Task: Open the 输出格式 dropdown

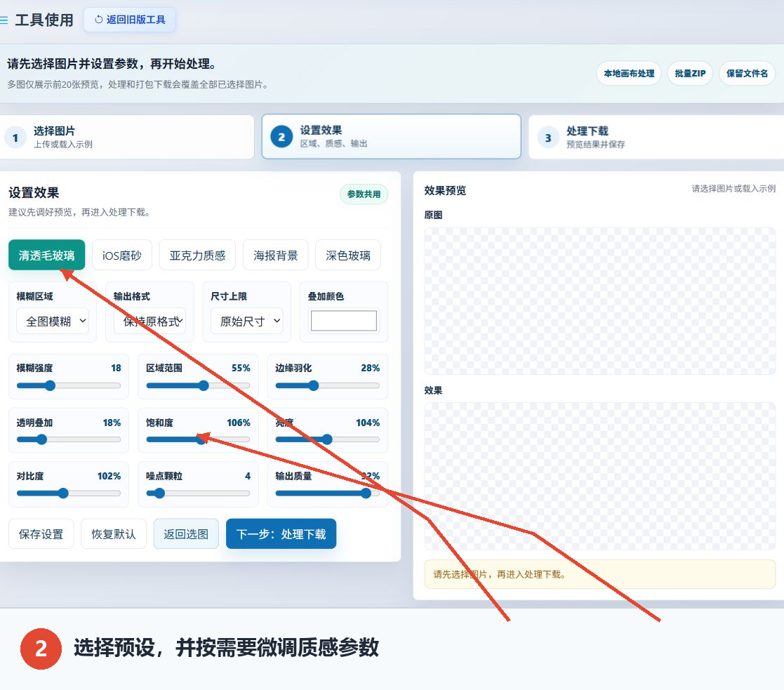Action: point(150,321)
